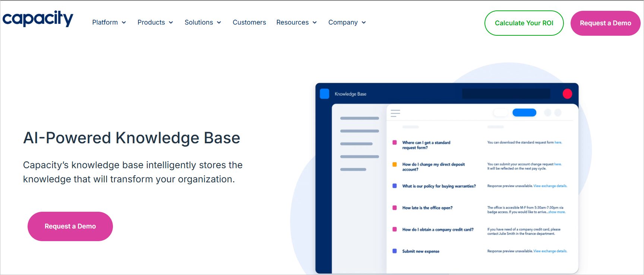
Task: Click the header Request a Demo button
Action: pos(605,23)
